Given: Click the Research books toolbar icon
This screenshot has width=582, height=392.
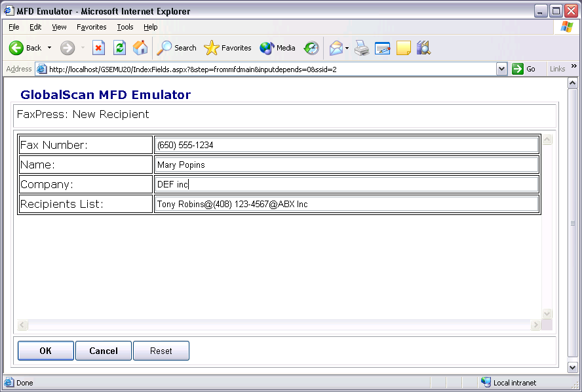Looking at the screenshot, I should pyautogui.click(x=423, y=48).
